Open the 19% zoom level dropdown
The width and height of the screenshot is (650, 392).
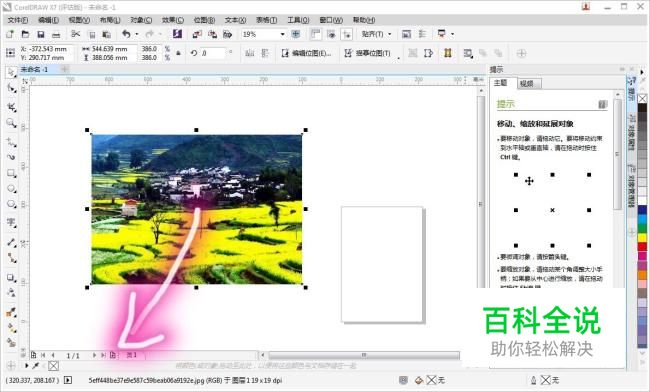(282, 34)
